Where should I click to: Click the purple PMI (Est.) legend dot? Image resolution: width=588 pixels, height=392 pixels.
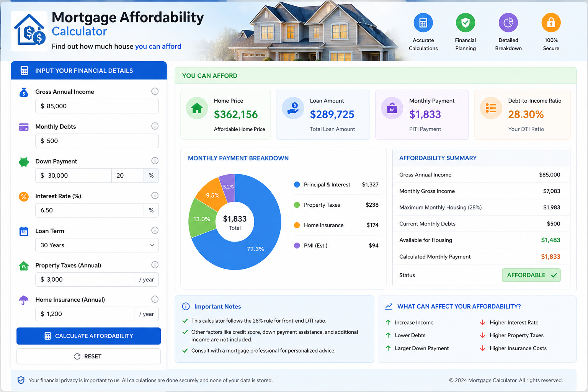pyautogui.click(x=297, y=245)
